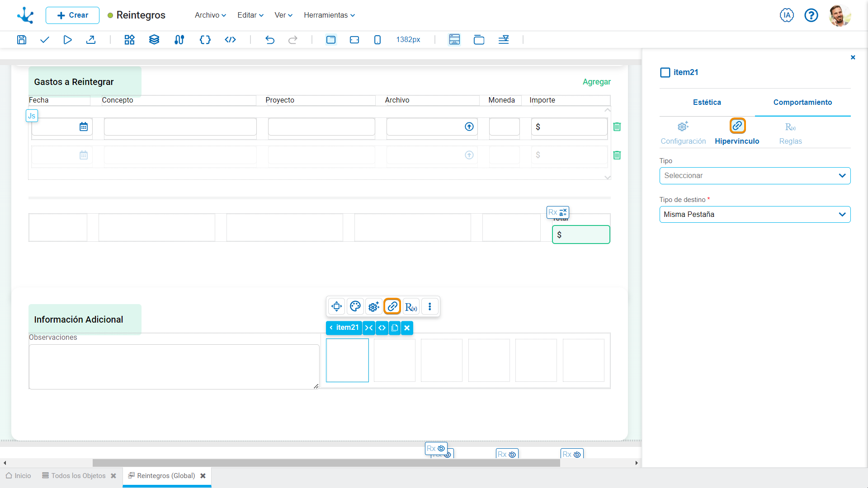The width and height of the screenshot is (868, 488).
Task: Click the collapse arrows icon on item21 bar
Action: tap(369, 328)
